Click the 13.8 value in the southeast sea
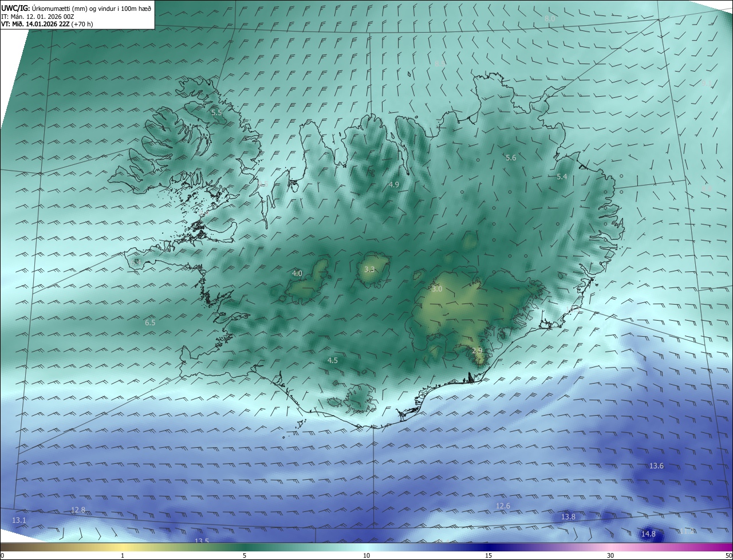 (568, 516)
